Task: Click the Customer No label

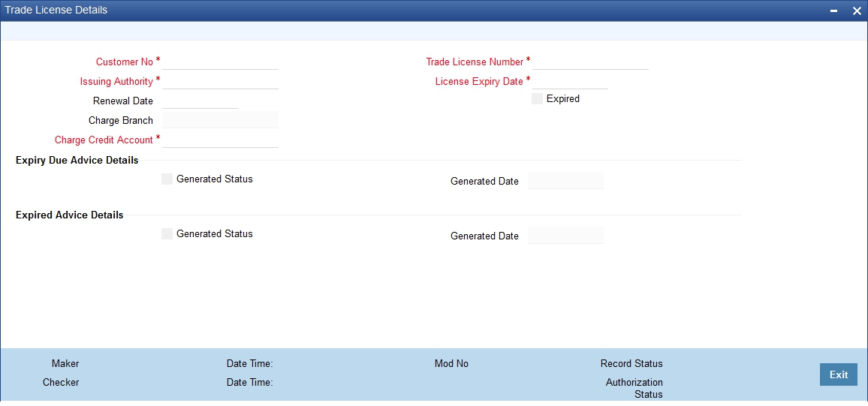Action: pyautogui.click(x=125, y=62)
